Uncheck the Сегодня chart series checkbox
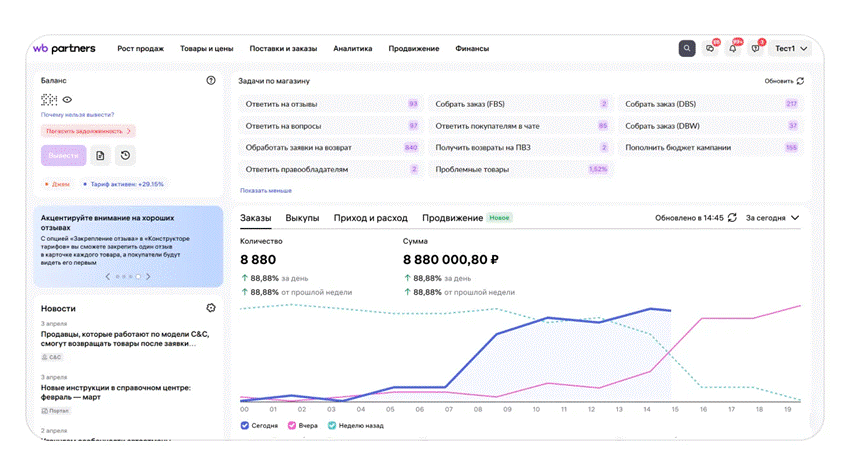This screenshot has height=475, width=850. coord(244,426)
